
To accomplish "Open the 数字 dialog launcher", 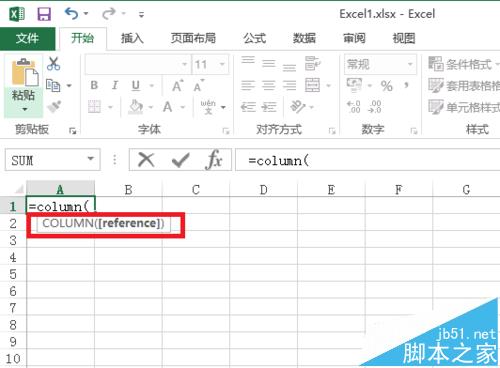I will coord(414,131).
